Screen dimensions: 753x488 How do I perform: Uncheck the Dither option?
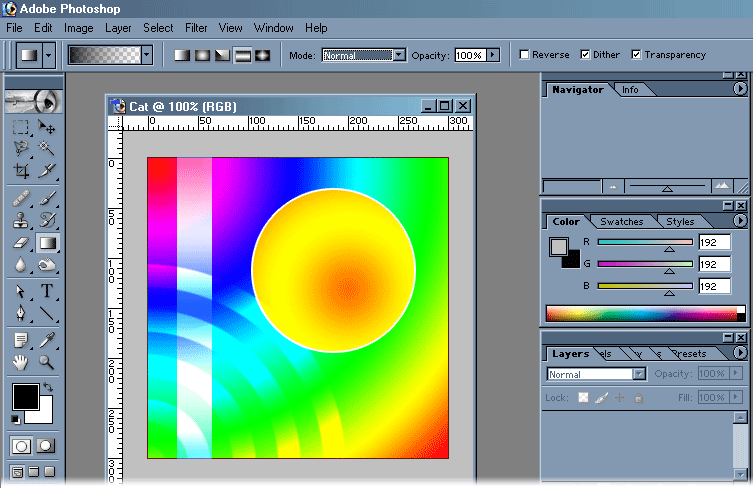coord(585,55)
